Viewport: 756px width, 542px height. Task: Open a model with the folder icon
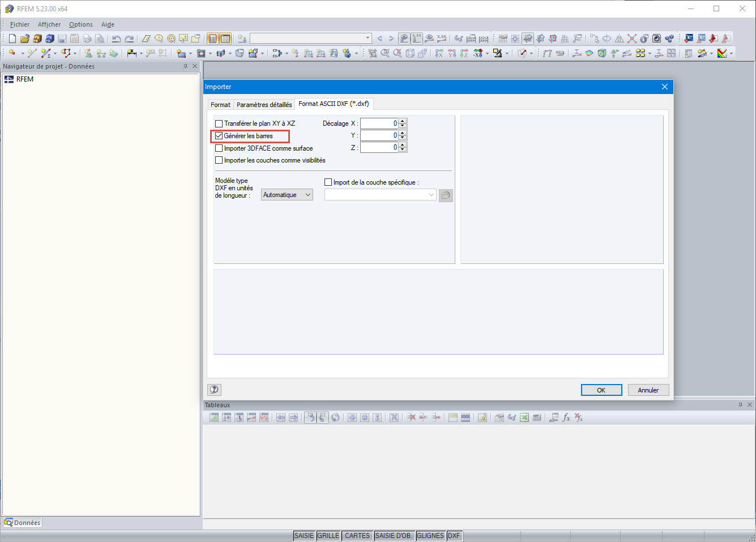click(25, 39)
